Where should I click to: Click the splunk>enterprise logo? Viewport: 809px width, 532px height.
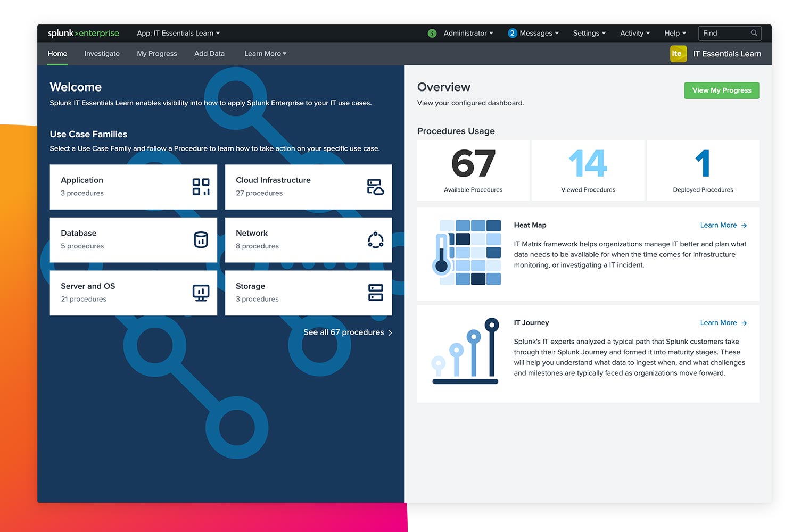[84, 33]
